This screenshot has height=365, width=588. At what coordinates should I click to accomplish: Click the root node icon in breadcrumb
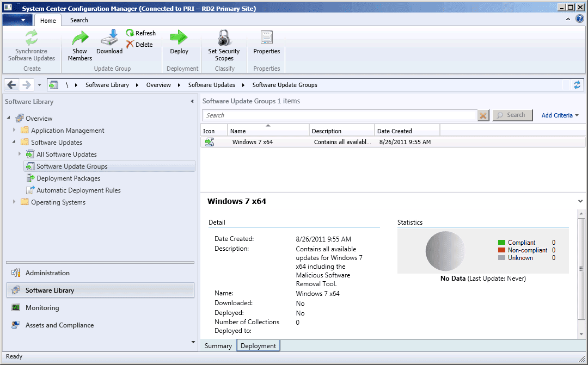pyautogui.click(x=53, y=85)
